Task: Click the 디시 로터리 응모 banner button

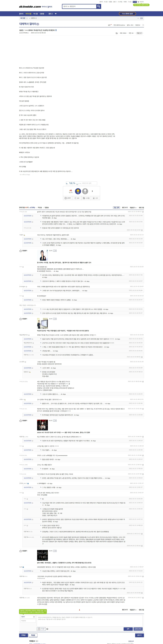Action: [127, 14]
